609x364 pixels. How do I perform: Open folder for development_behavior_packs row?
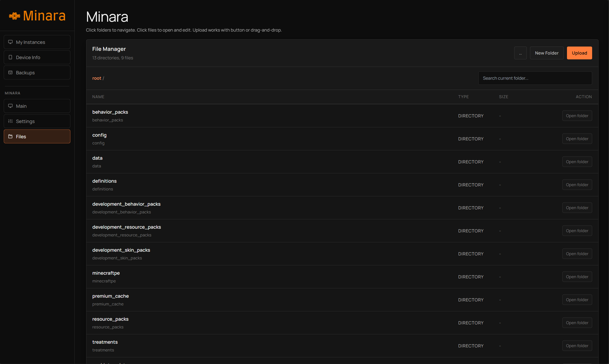577,208
